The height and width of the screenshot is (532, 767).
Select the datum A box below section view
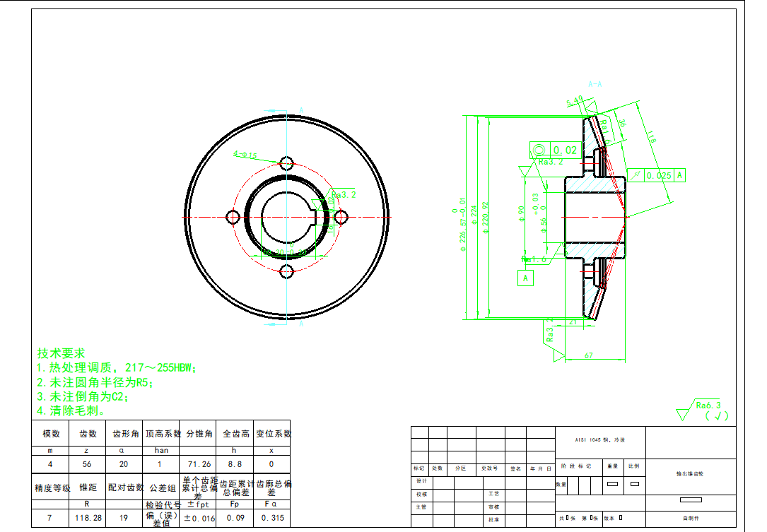click(x=525, y=278)
